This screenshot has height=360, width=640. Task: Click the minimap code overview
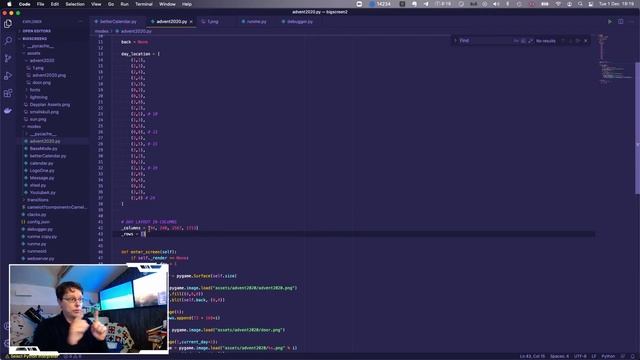click(616, 61)
